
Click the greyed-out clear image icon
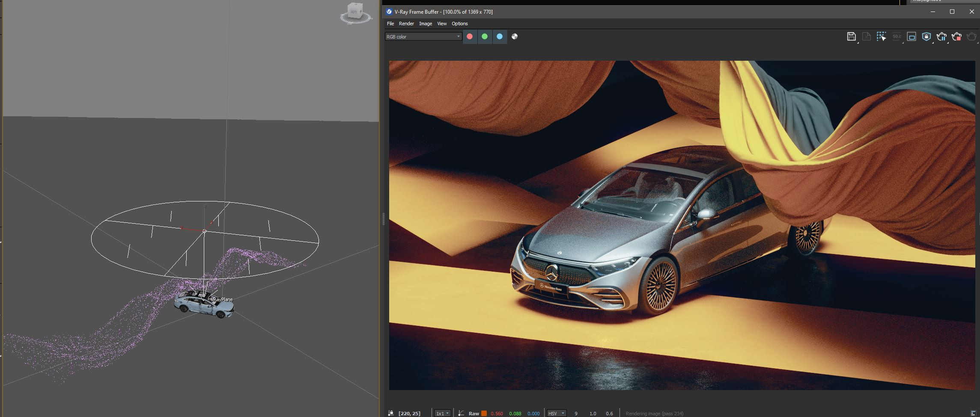[x=866, y=37]
